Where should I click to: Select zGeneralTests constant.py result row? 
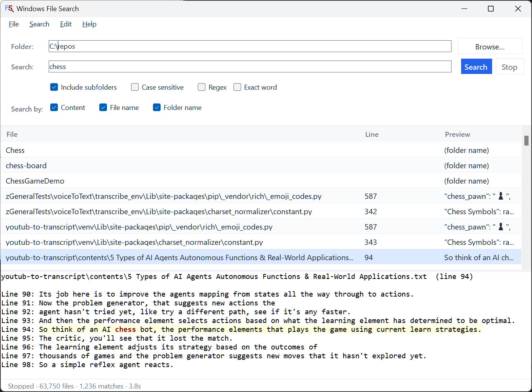point(261,212)
